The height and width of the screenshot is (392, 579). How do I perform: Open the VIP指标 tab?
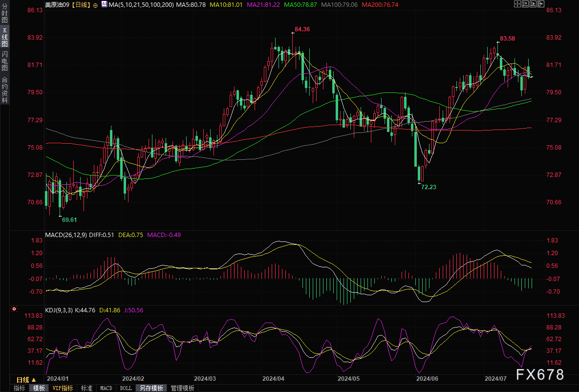coord(63,388)
